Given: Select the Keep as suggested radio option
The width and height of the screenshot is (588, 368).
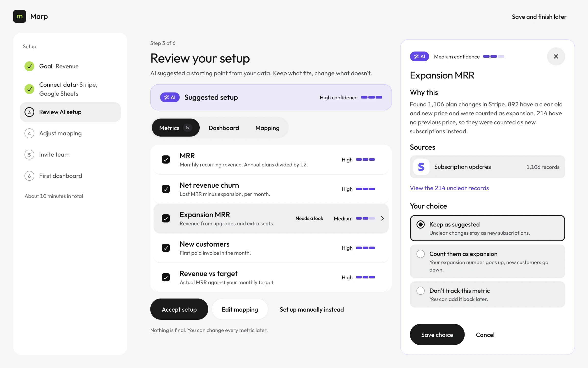Looking at the screenshot, I should pos(487,228).
